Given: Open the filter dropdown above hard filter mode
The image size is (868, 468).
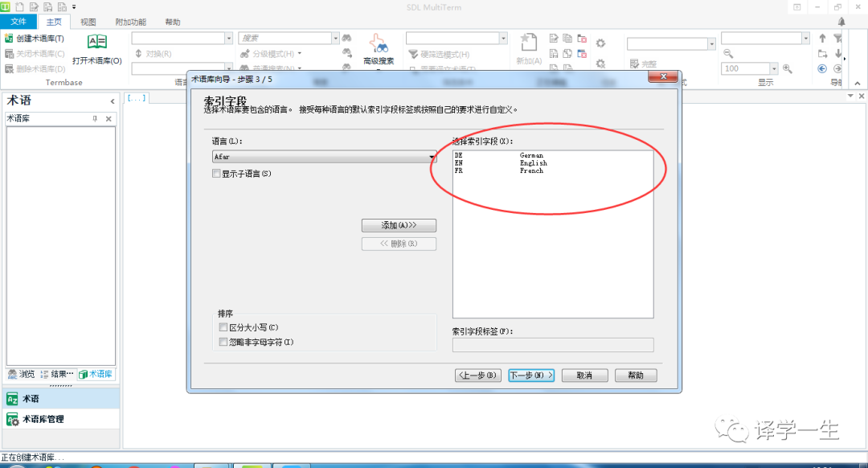Looking at the screenshot, I should coord(503,39).
